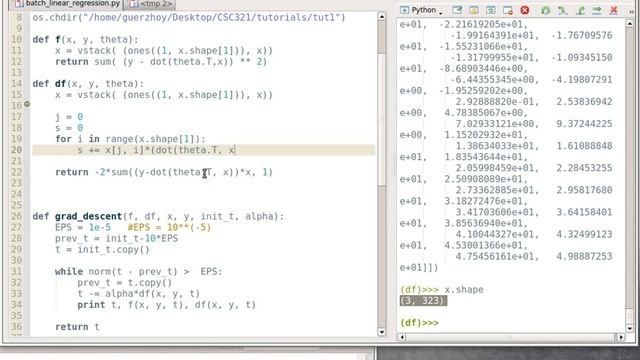Viewport: 640px width, 360px height.
Task: Click the shell horizontal scrollbar right arrow
Action: 620,337
